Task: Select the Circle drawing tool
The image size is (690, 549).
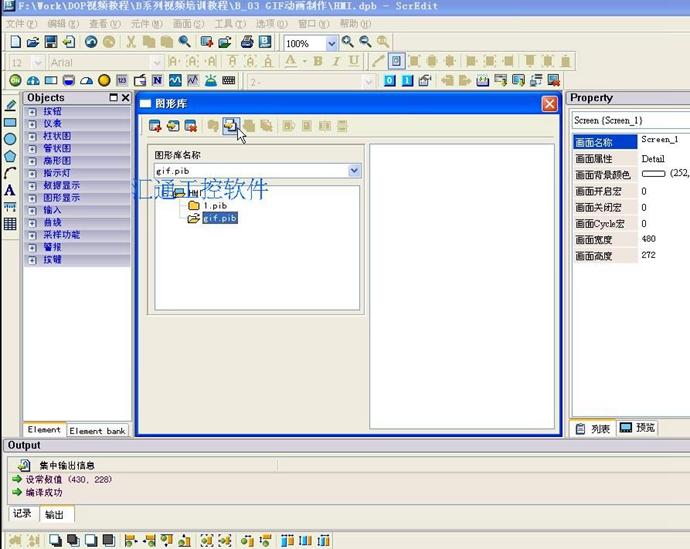Action: (10, 139)
